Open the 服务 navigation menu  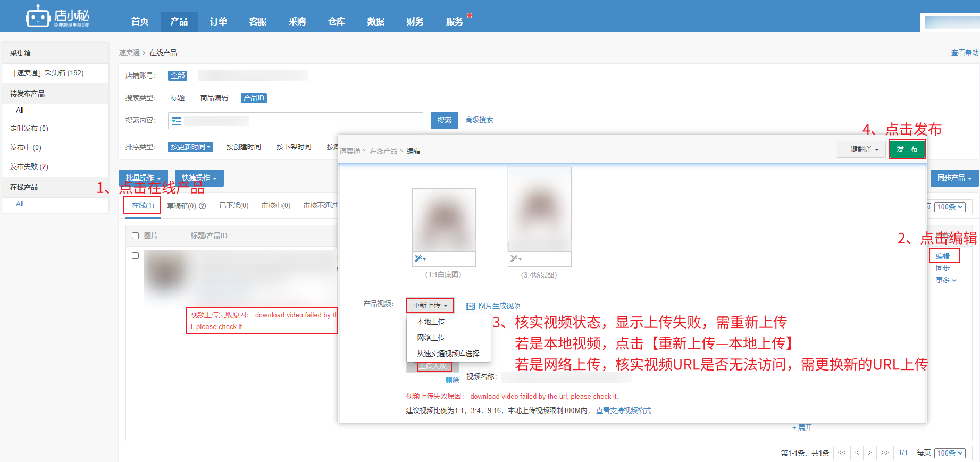[x=455, y=21]
